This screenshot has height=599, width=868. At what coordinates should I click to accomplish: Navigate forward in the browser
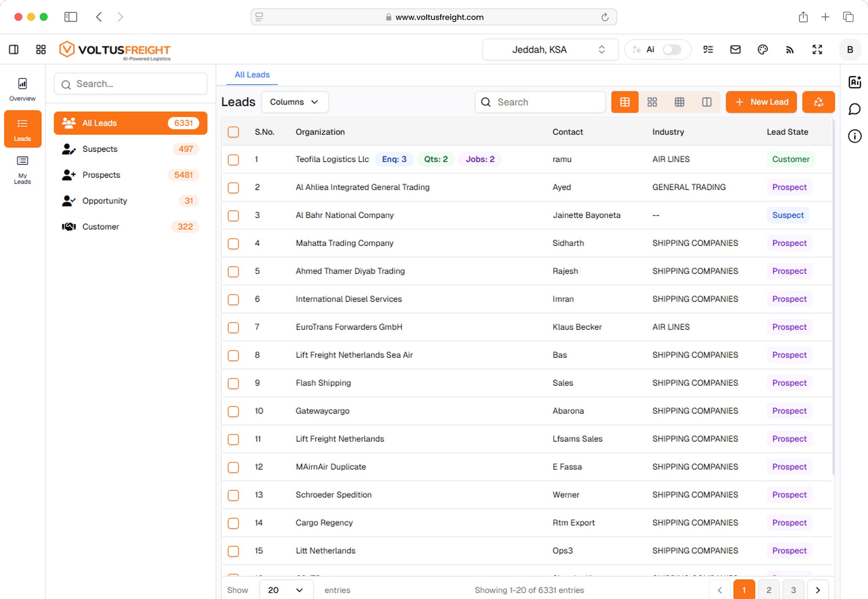120,17
